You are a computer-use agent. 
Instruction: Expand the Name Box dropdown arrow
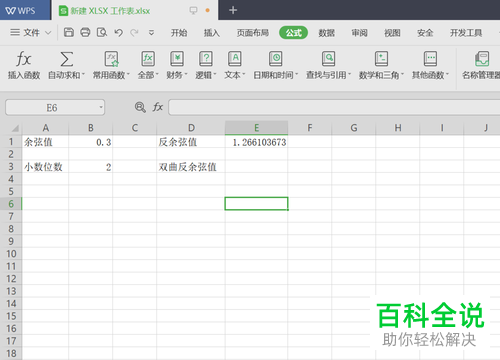101,107
